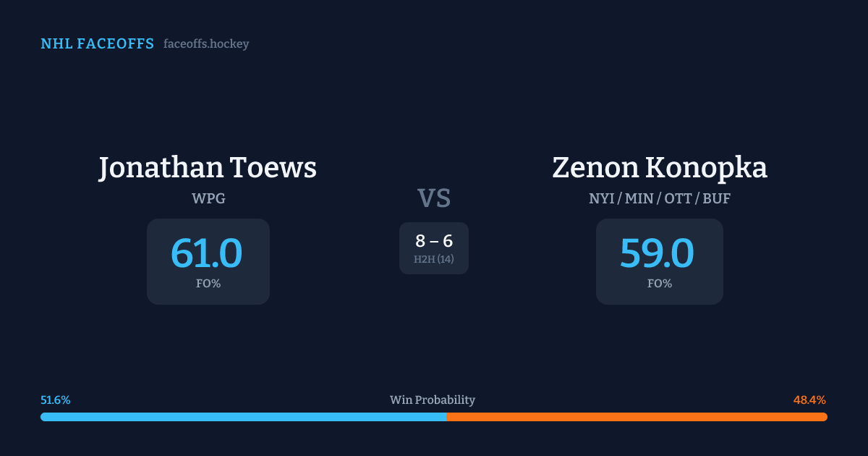Click the FO% label under 61.0

208,284
